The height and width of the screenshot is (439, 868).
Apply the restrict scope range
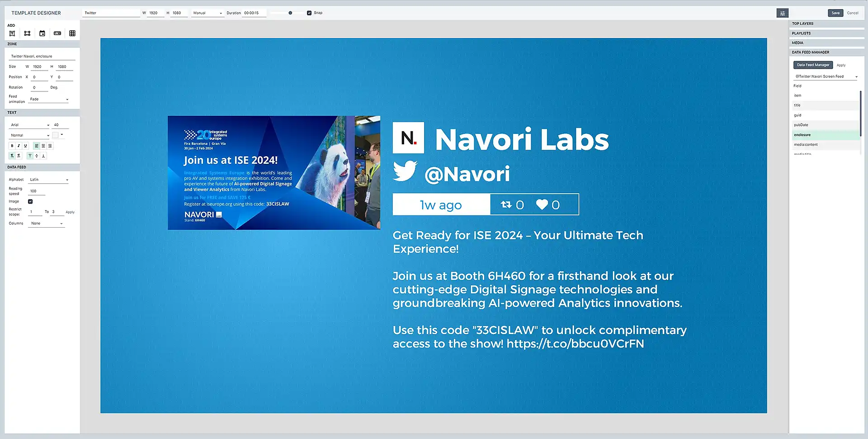70,212
